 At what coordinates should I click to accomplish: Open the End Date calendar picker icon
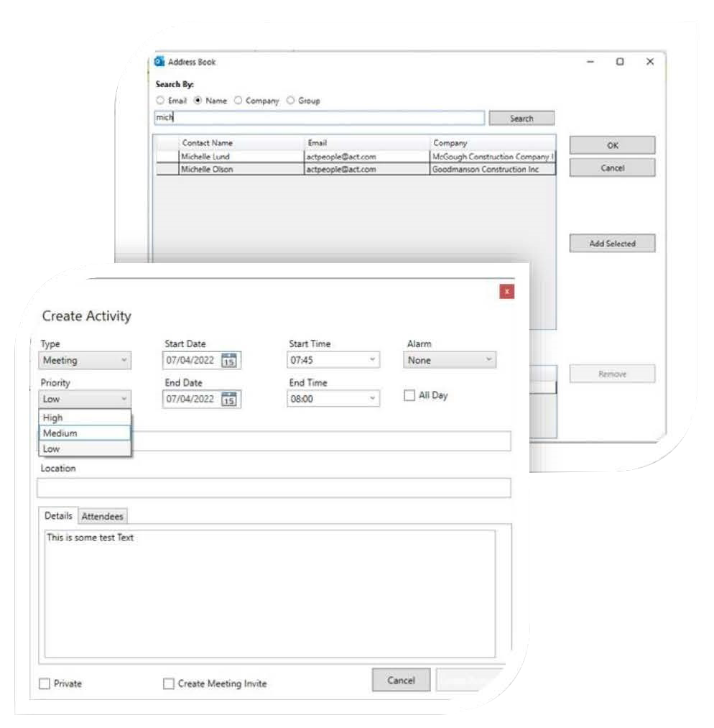229,400
